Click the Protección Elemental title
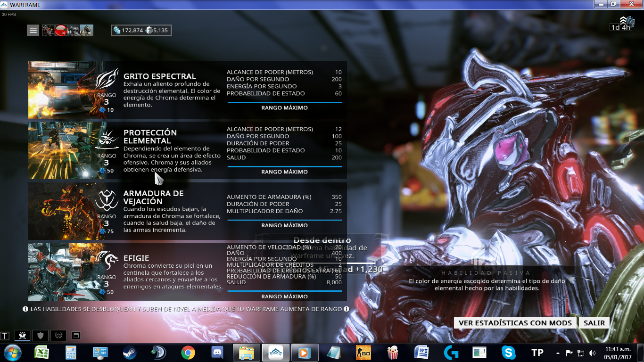Screen dimensions: 644x362 point(150,137)
